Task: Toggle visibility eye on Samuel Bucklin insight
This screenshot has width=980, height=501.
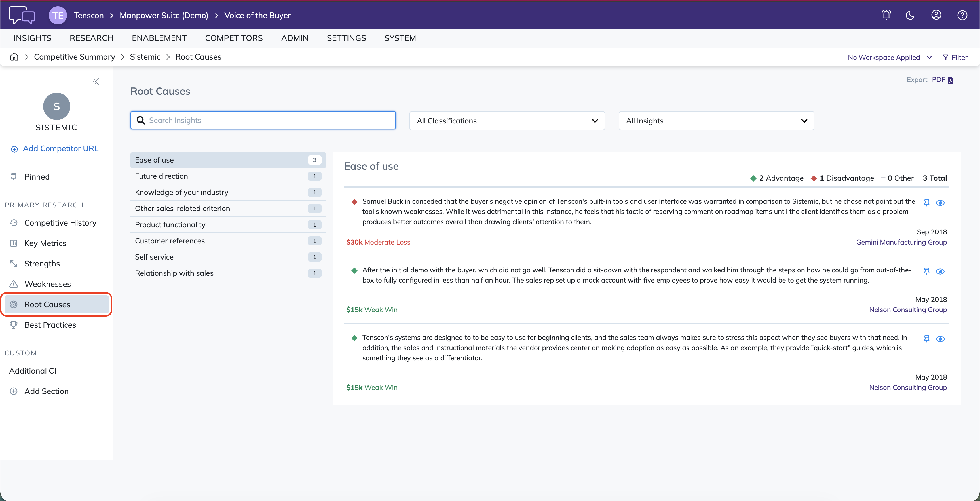Action: click(940, 203)
